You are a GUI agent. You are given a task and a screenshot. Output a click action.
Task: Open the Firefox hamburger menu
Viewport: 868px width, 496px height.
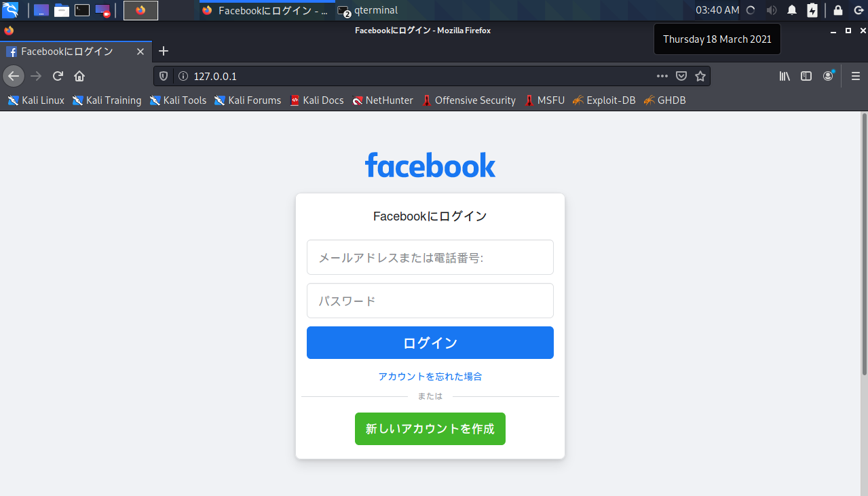[856, 76]
